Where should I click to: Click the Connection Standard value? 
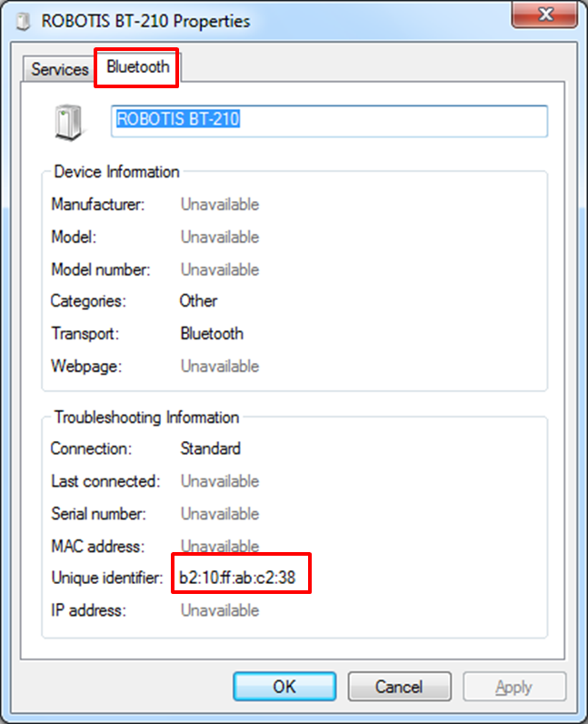pyautogui.click(x=211, y=448)
